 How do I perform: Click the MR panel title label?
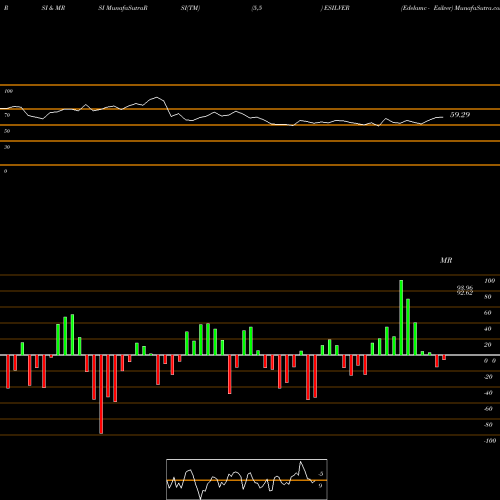pyautogui.click(x=446, y=260)
